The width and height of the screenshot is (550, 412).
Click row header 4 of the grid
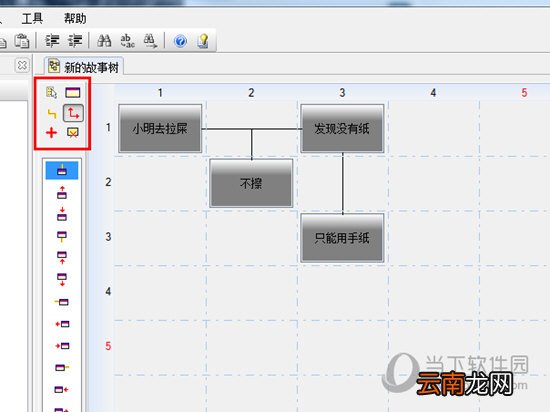tap(108, 291)
